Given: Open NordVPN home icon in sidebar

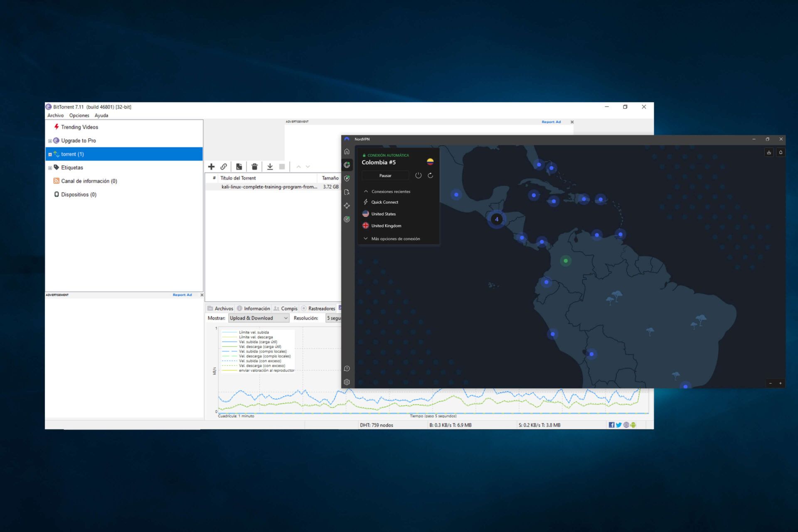Looking at the screenshot, I should 347,152.
